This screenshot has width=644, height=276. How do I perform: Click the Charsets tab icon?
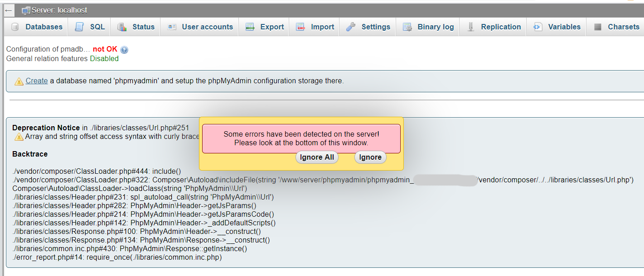pyautogui.click(x=598, y=27)
